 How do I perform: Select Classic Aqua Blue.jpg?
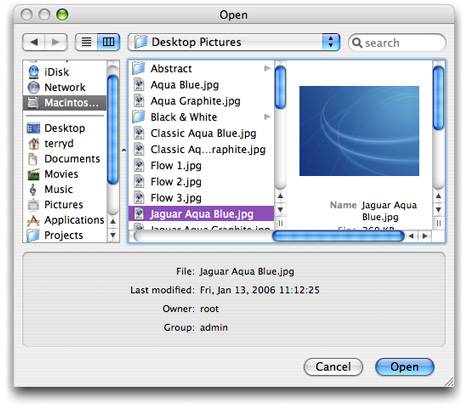(x=201, y=133)
